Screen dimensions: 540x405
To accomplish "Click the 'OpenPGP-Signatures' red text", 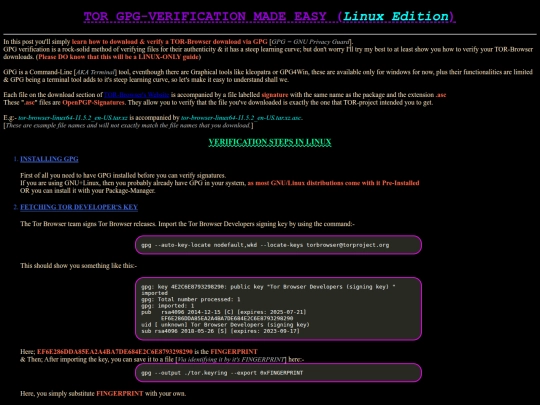I will (94, 102).
